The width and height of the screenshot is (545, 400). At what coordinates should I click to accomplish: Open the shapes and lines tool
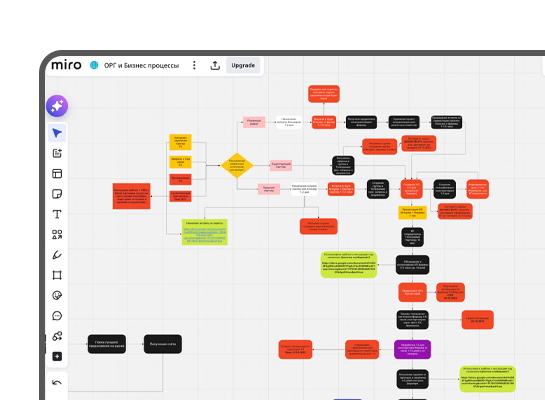coord(57,235)
